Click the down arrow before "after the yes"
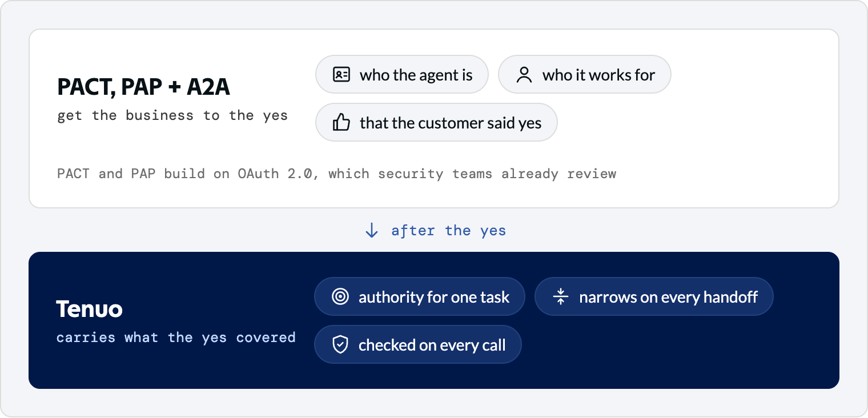This screenshot has height=418, width=868. coord(372,231)
